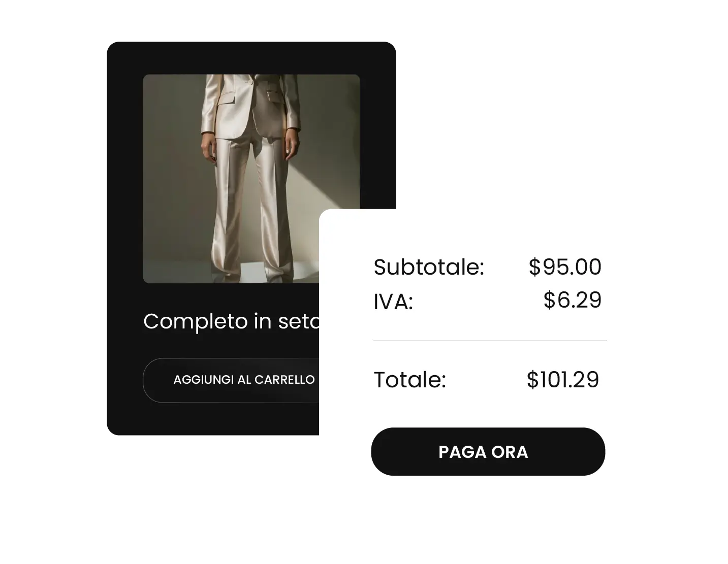The height and width of the screenshot is (564, 728).
Task: Select the $6.29 tax amount
Action: [573, 300]
